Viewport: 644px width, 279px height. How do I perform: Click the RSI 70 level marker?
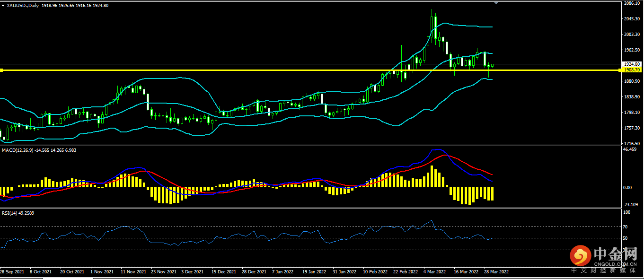[626, 227]
